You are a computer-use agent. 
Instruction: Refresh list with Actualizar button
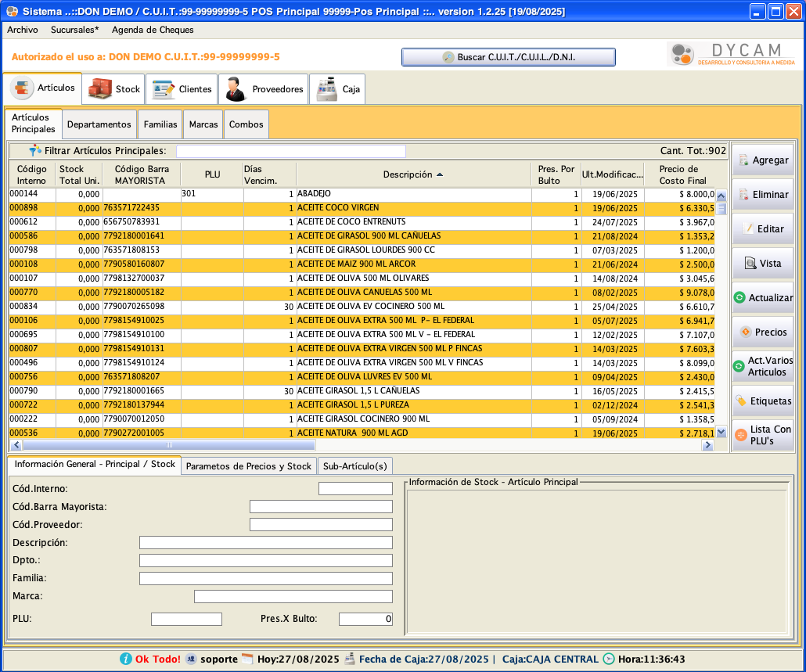pos(763,298)
